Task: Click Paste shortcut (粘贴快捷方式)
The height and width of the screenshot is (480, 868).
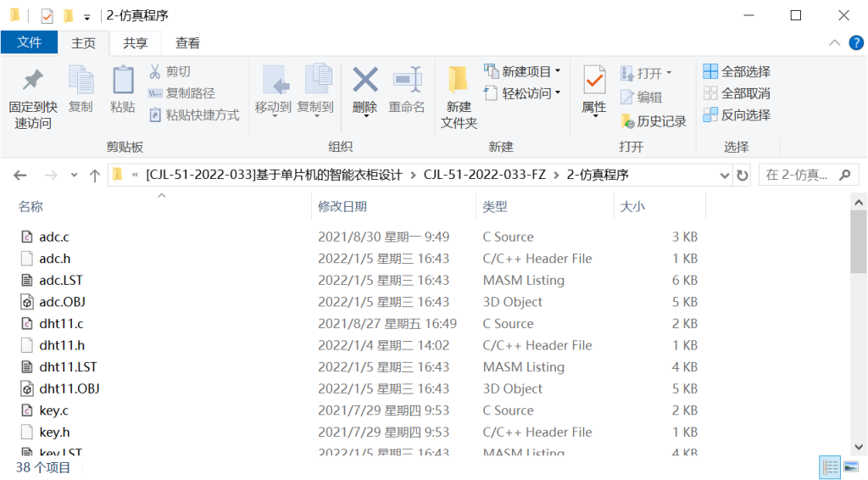Action: click(x=194, y=115)
